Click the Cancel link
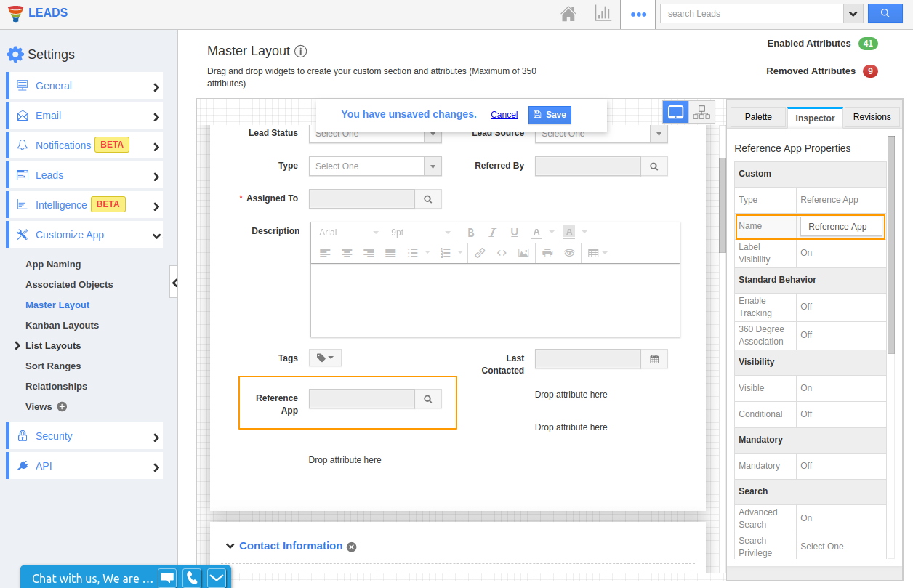Viewport: 913px width, 588px height. click(504, 115)
